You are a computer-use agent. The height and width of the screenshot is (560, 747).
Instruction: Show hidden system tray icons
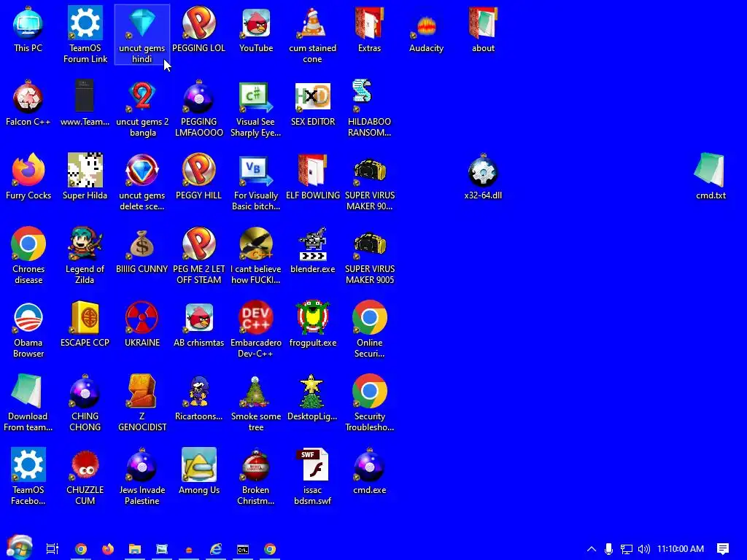tap(591, 549)
